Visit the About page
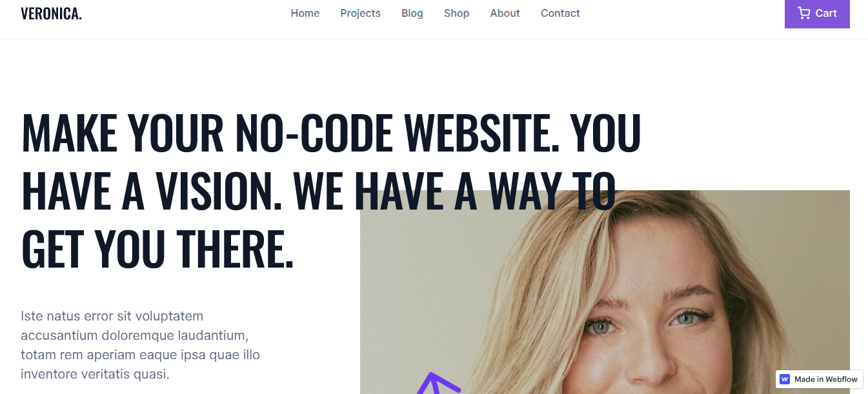 pos(505,13)
